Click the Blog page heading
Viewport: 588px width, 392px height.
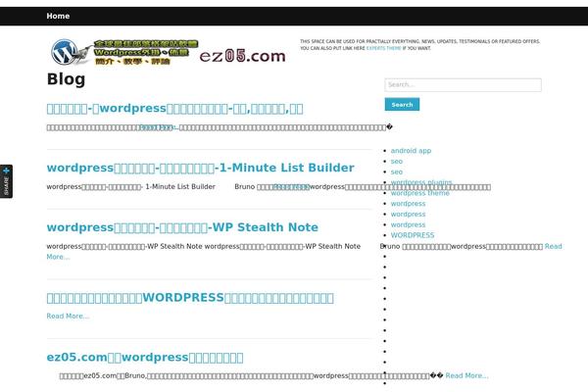point(66,79)
